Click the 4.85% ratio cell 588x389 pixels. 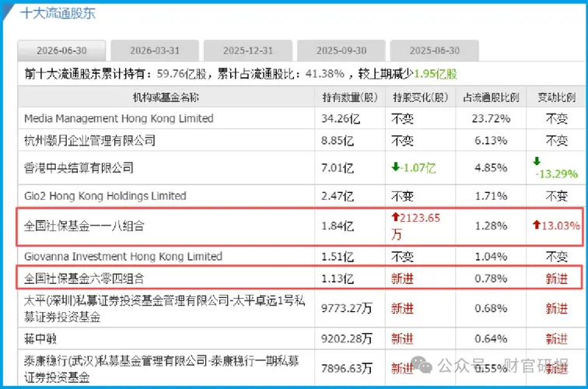tap(491, 168)
